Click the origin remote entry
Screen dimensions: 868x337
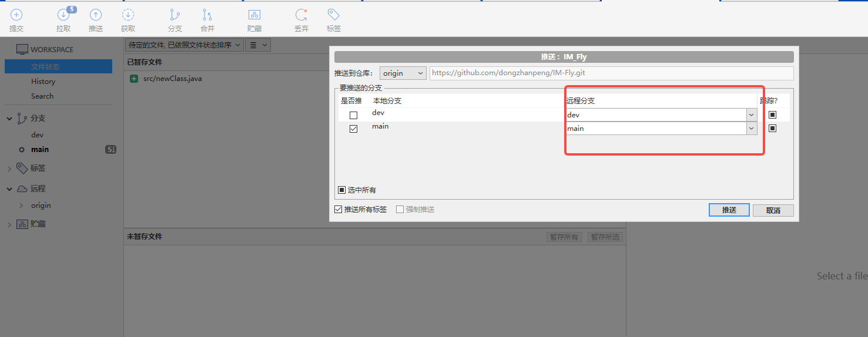coord(41,205)
